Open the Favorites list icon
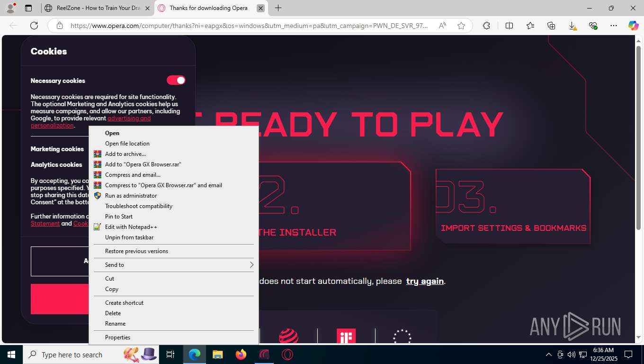The image size is (644, 364). click(530, 26)
